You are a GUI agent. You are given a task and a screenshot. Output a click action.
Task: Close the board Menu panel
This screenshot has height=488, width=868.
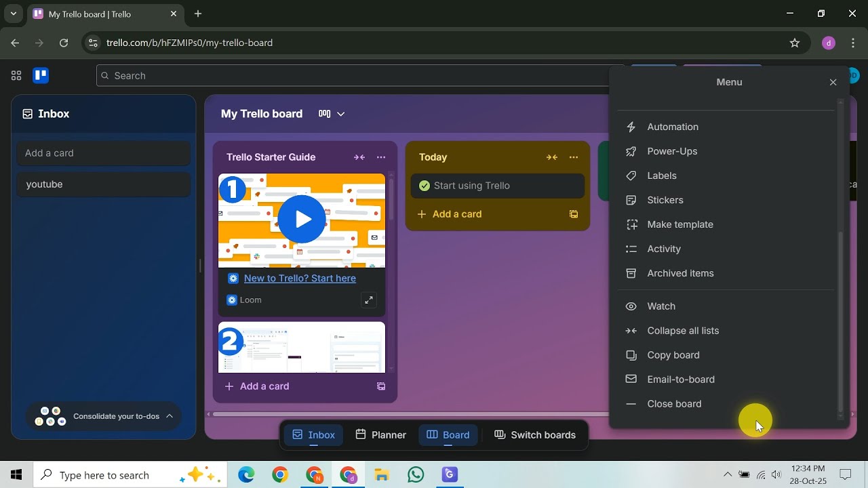[833, 82]
